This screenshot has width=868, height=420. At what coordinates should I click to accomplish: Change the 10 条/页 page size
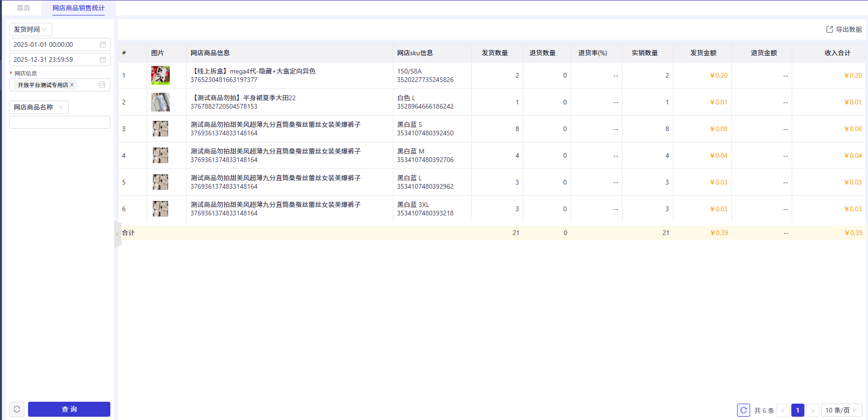tap(842, 410)
